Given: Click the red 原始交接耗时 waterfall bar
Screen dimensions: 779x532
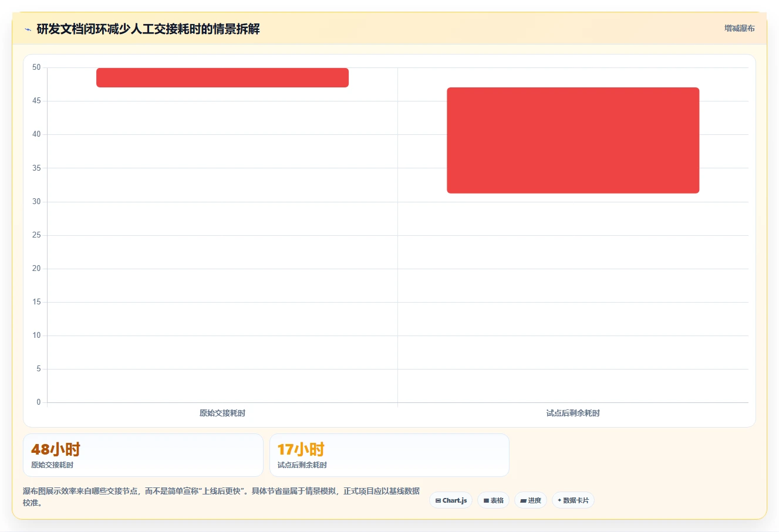Looking at the screenshot, I should click(x=222, y=77).
